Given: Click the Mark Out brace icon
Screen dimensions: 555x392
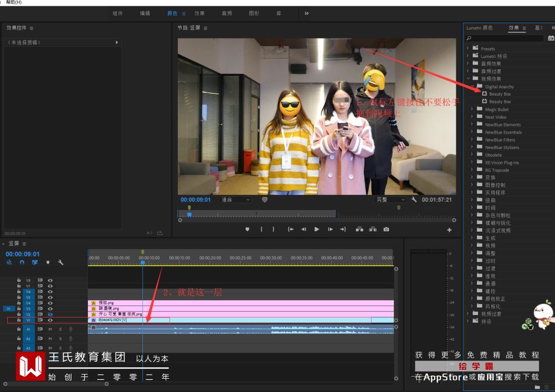Looking at the screenshot, I should tap(273, 229).
